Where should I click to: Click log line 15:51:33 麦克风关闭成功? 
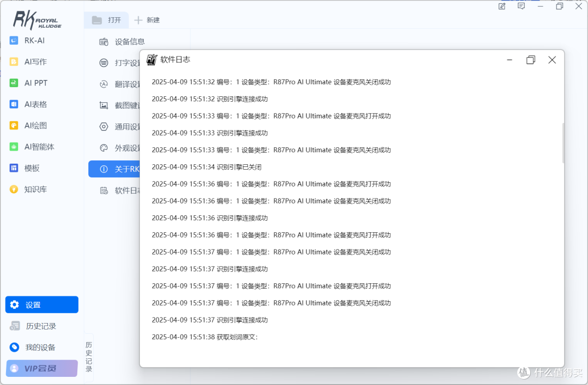click(271, 150)
